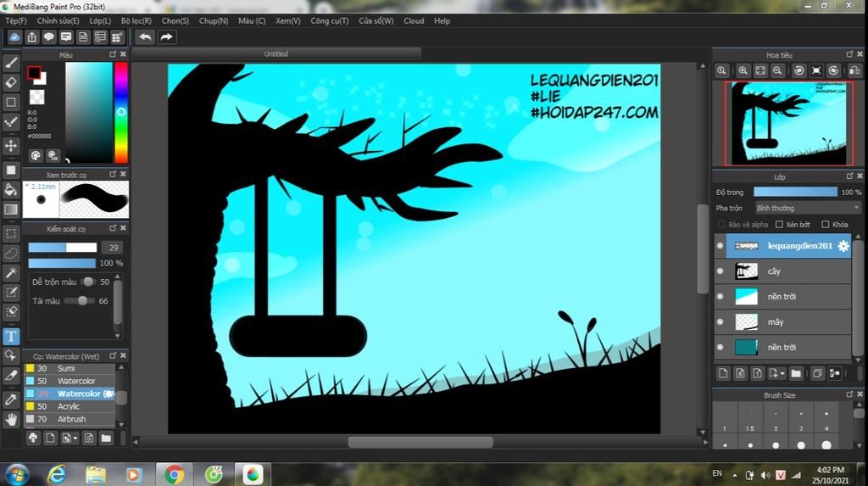This screenshot has height=486, width=868.
Task: Click the navigator preview thumbnail
Action: [x=789, y=124]
